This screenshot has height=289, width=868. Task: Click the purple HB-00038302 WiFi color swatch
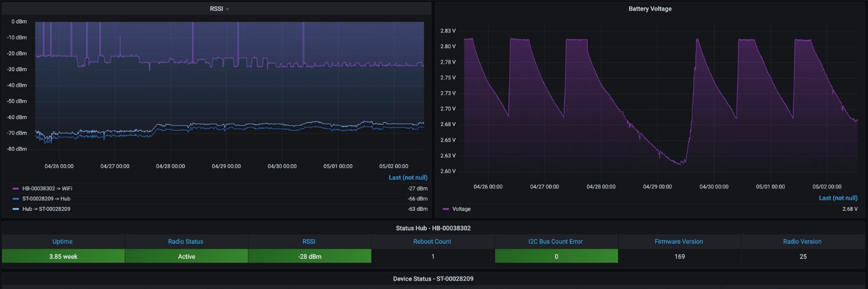pyautogui.click(x=16, y=188)
